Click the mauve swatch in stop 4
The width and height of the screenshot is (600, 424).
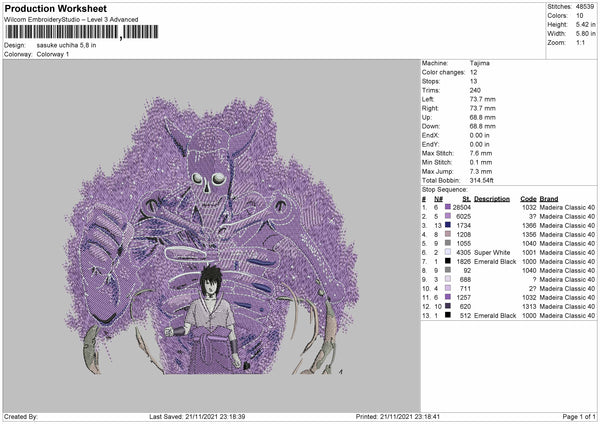click(x=448, y=234)
